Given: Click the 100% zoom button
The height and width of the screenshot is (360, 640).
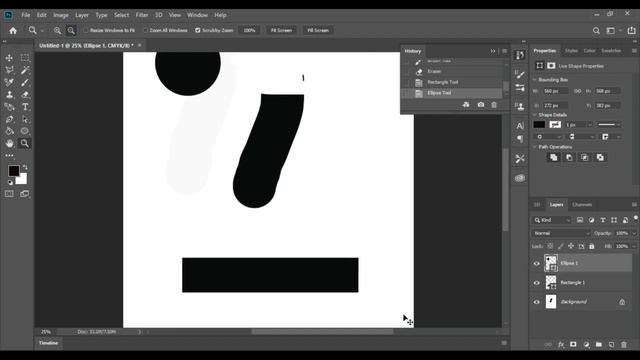Looking at the screenshot, I should pos(249,30).
